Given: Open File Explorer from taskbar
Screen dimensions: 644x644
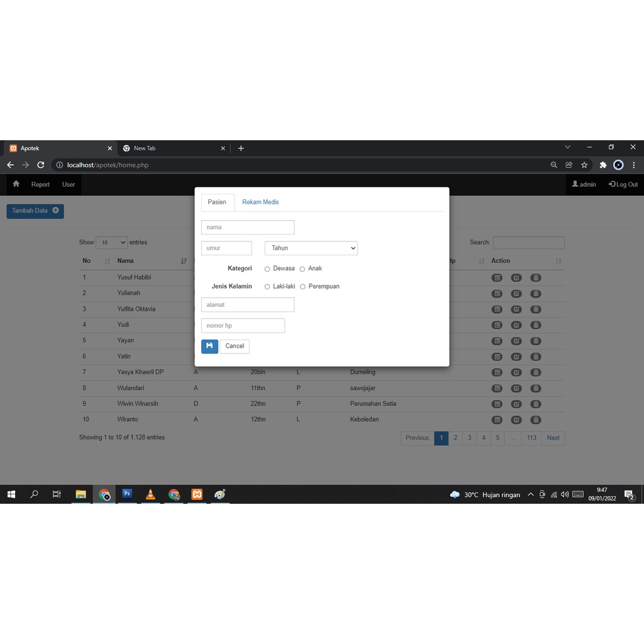Looking at the screenshot, I should 80,494.
